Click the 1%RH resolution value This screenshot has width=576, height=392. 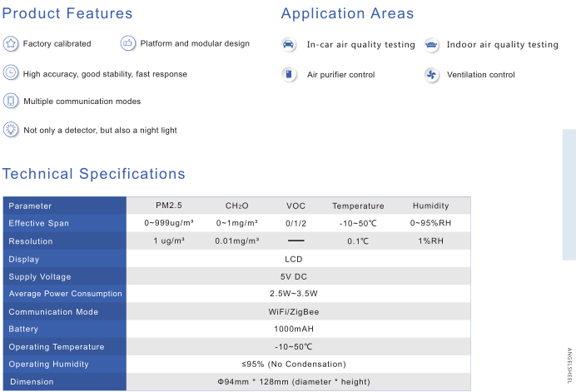coord(431,241)
